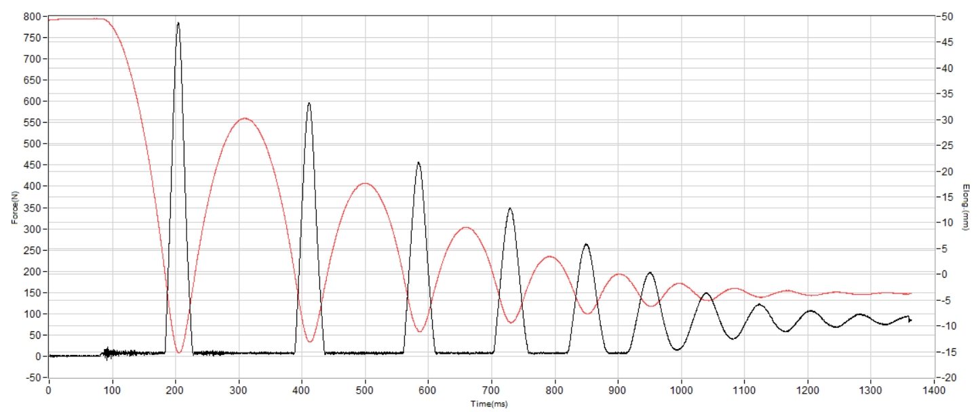Click the first red curve trough near 200 ms
This screenshot has width=980, height=412.
(x=179, y=352)
